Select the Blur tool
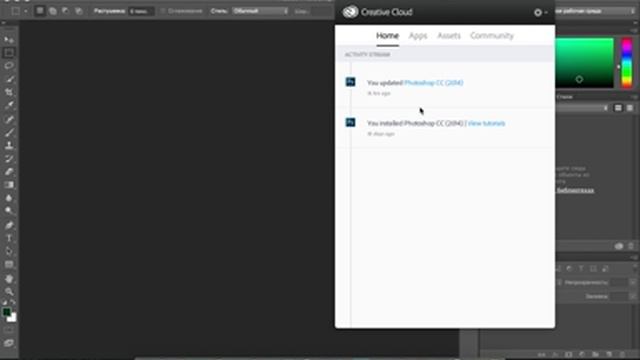The height and width of the screenshot is (360, 640). pyautogui.click(x=9, y=198)
